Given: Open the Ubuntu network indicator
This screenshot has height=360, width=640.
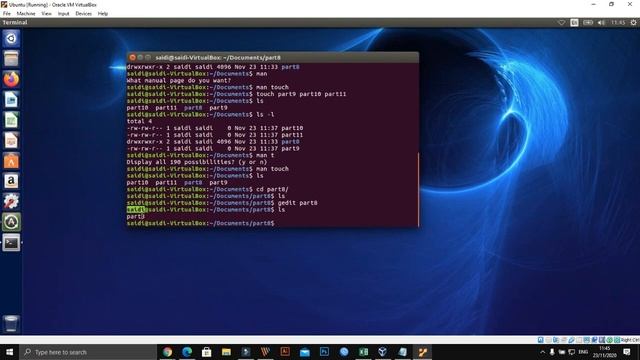Looking at the screenshot, I should pos(562,23).
